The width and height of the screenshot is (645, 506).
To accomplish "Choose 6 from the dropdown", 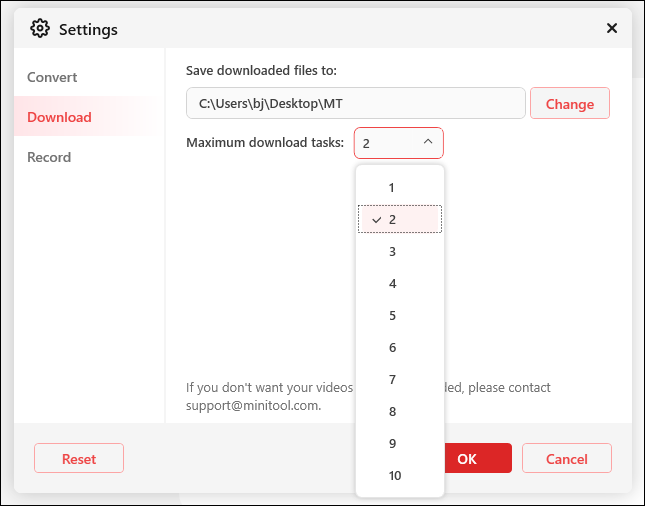I will tap(399, 347).
